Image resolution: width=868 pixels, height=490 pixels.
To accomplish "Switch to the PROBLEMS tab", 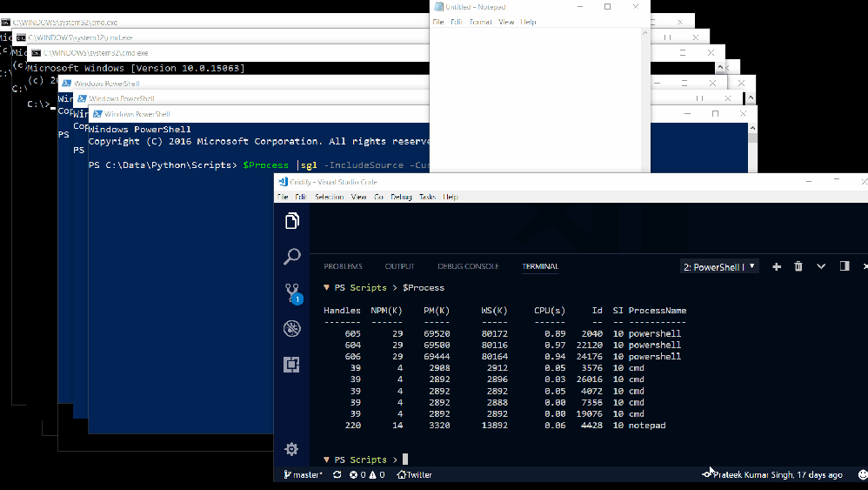I will pyautogui.click(x=344, y=266).
